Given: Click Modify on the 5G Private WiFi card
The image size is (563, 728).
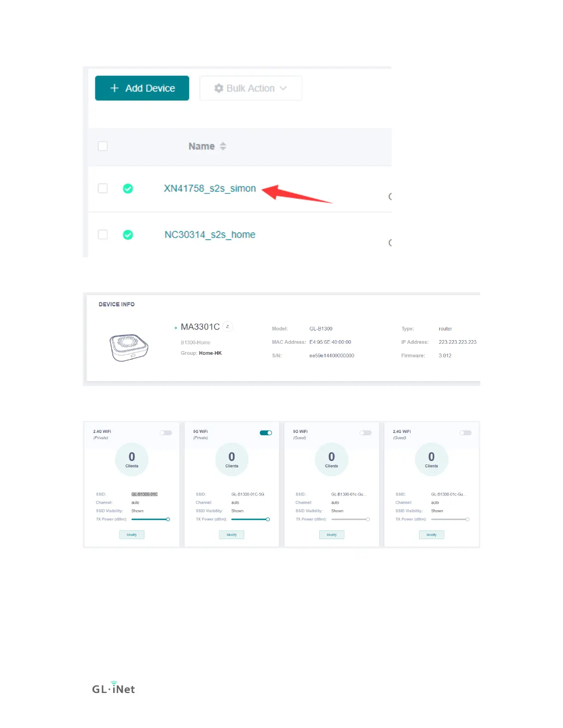Looking at the screenshot, I should [x=232, y=535].
